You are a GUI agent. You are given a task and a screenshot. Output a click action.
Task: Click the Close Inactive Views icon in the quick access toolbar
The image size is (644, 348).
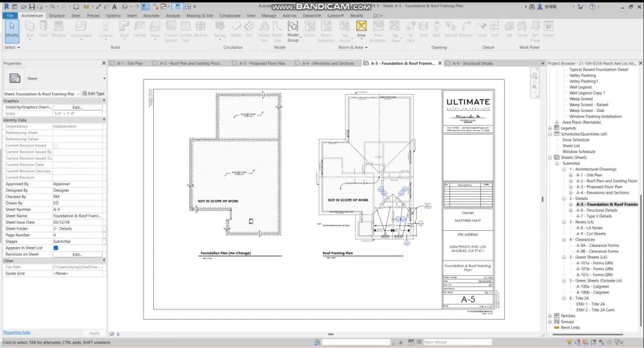click(x=155, y=6)
